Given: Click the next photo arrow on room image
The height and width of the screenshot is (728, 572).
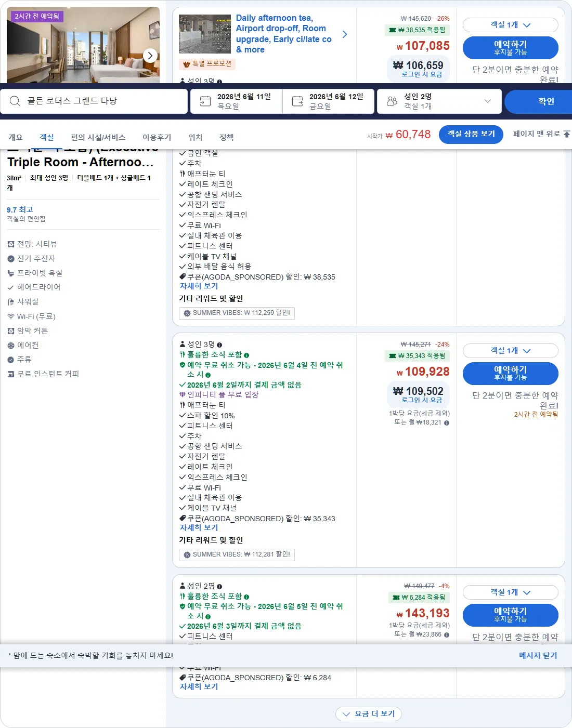Looking at the screenshot, I should (150, 56).
